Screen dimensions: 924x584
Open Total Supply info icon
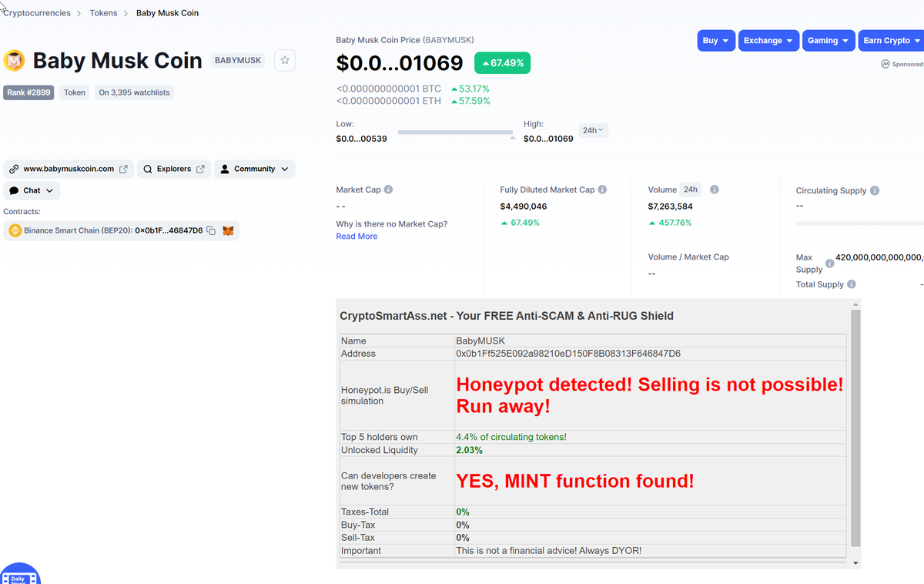(x=852, y=284)
